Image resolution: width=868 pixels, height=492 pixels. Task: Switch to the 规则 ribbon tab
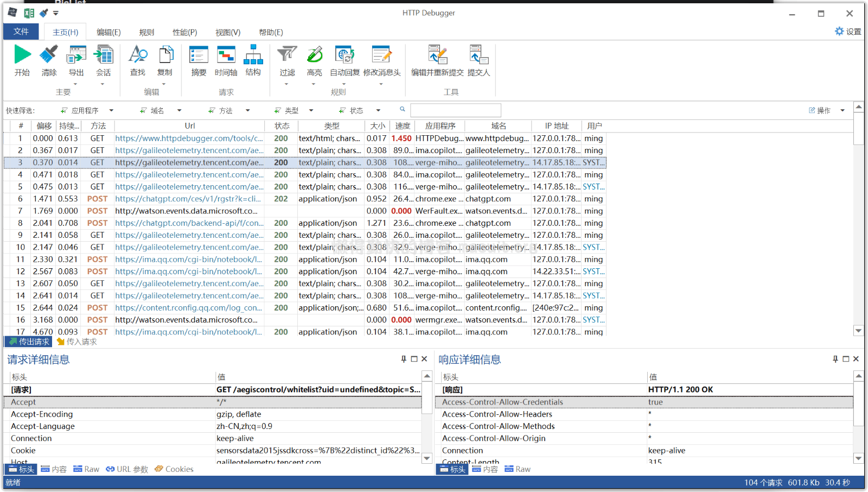point(146,32)
